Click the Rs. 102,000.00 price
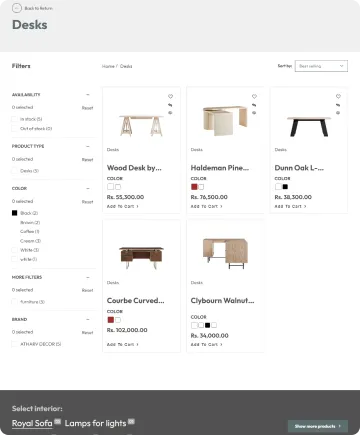360x435 pixels. coord(127,330)
